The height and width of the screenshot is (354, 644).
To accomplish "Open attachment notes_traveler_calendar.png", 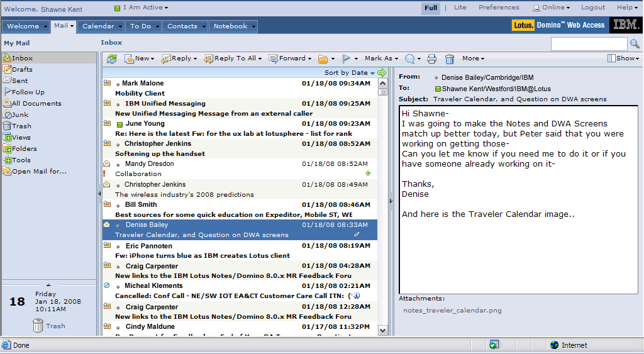I will coord(452,311).
